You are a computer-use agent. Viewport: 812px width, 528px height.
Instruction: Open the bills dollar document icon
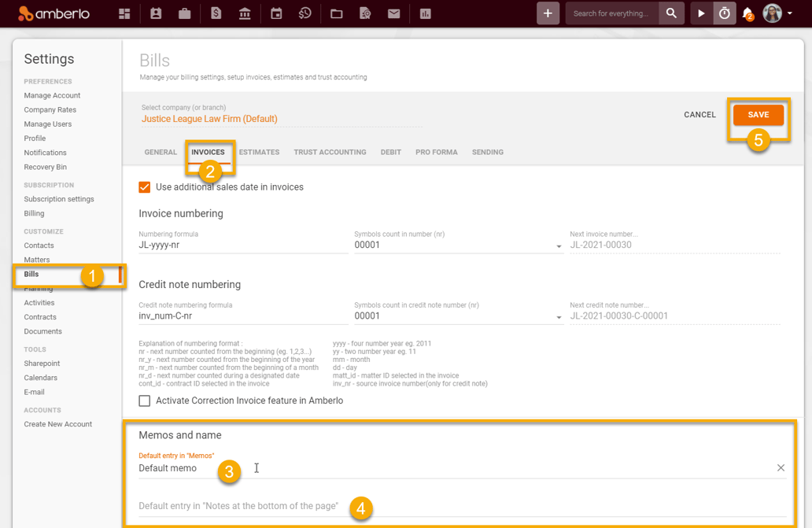[216, 14]
